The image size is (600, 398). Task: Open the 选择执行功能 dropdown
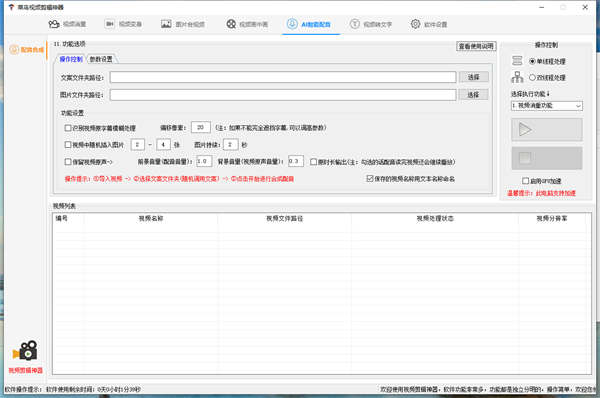pyautogui.click(x=546, y=106)
